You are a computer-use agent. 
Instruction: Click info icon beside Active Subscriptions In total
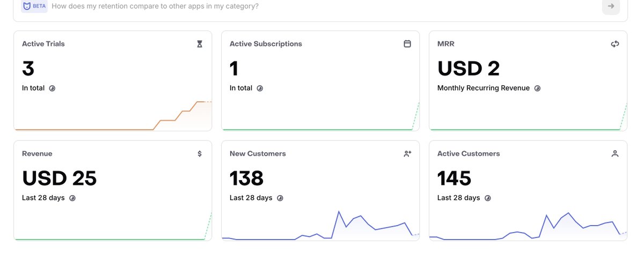point(260,88)
